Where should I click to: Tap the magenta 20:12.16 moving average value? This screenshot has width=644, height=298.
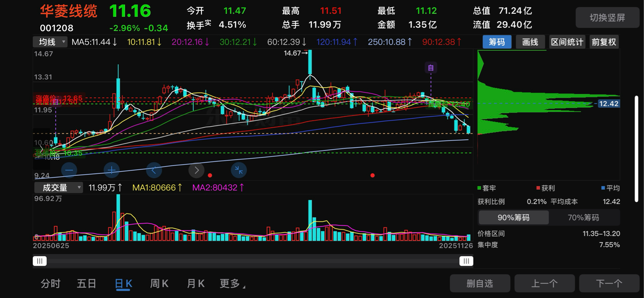[x=191, y=42]
